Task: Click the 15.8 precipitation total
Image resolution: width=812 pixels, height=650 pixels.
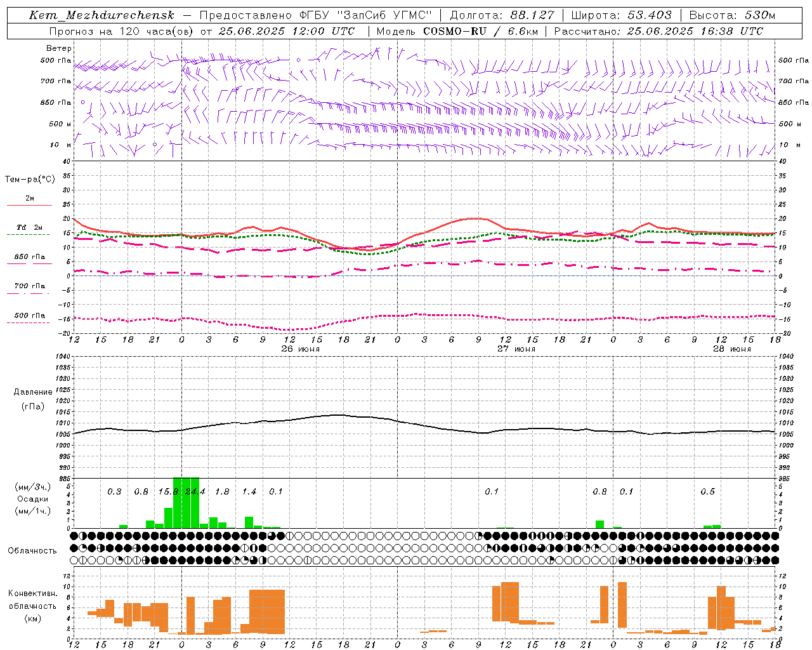Action: pos(168,491)
